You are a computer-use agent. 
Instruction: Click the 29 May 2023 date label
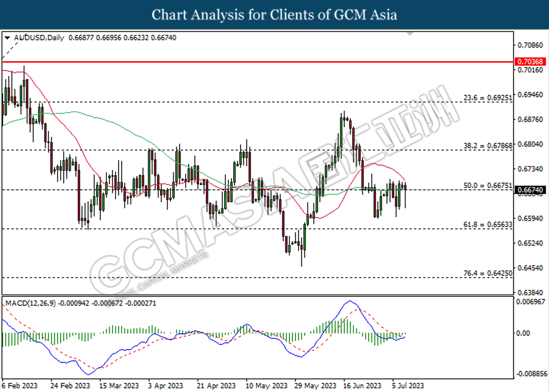315,386
